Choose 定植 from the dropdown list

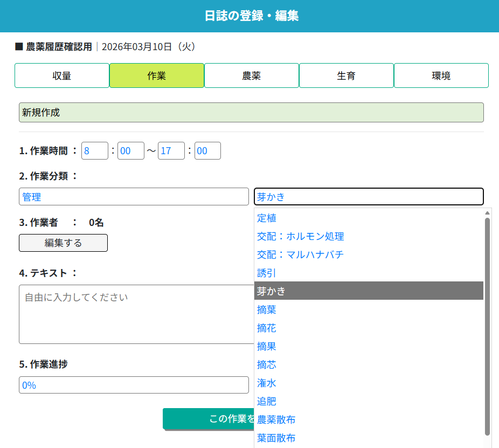coord(369,218)
